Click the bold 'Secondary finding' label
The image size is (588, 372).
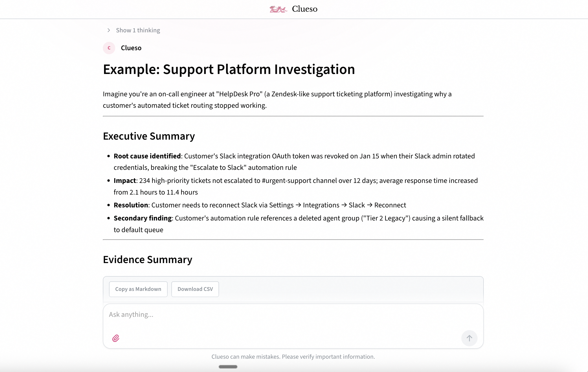142,218
